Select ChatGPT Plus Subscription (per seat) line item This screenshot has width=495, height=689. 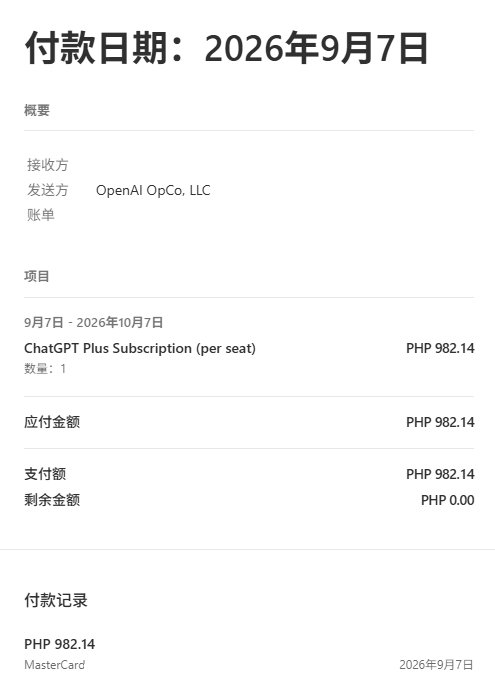[x=140, y=348]
